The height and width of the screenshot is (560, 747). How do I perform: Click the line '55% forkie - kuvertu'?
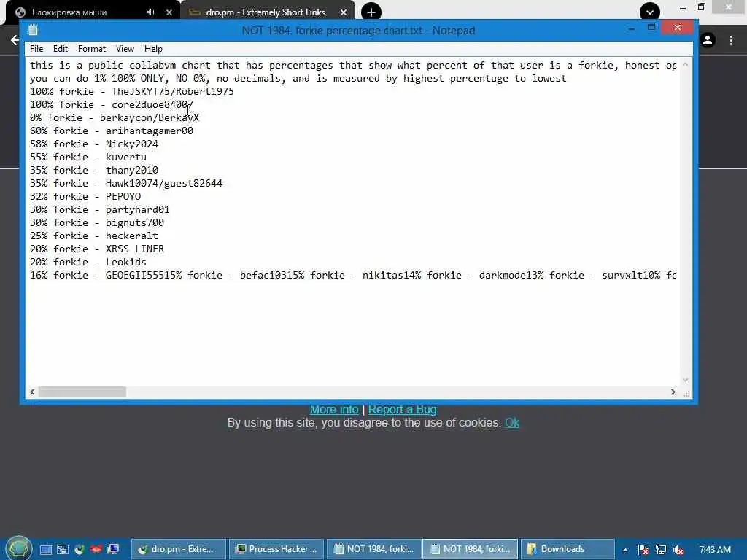tap(88, 157)
